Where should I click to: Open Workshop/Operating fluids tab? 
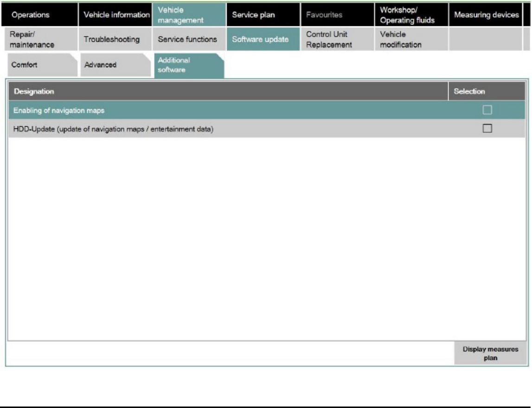[411, 14]
